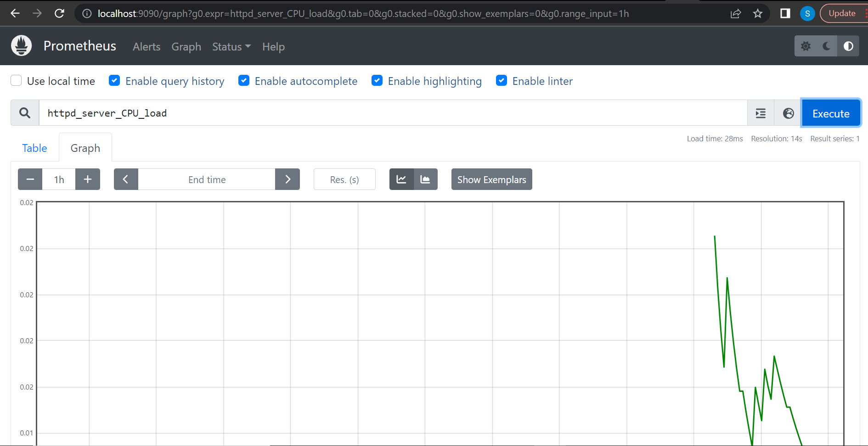The image size is (868, 446).
Task: Select the dark theme moon icon
Action: click(x=826, y=46)
